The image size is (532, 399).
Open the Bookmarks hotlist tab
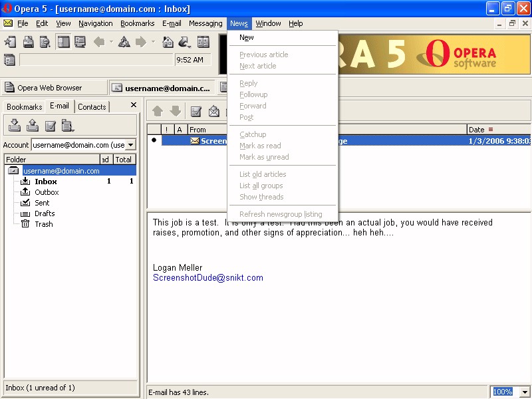(24, 107)
